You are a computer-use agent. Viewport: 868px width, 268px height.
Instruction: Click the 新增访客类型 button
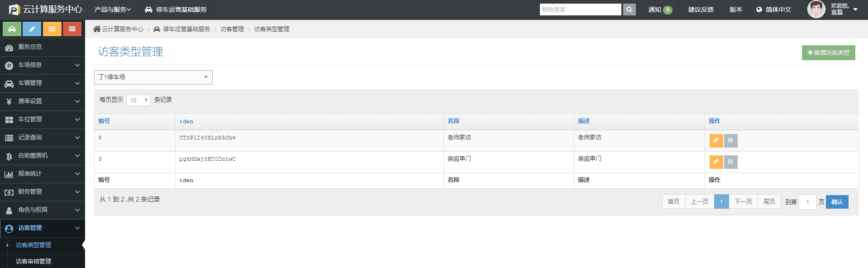[x=828, y=53]
